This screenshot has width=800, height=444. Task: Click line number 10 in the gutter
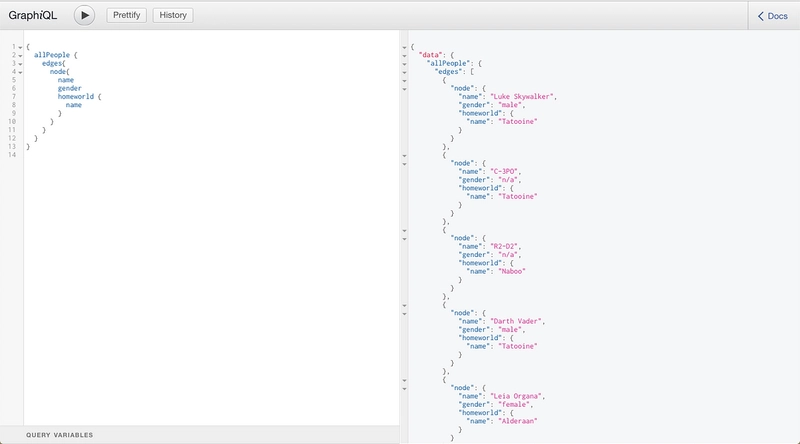[x=12, y=121]
